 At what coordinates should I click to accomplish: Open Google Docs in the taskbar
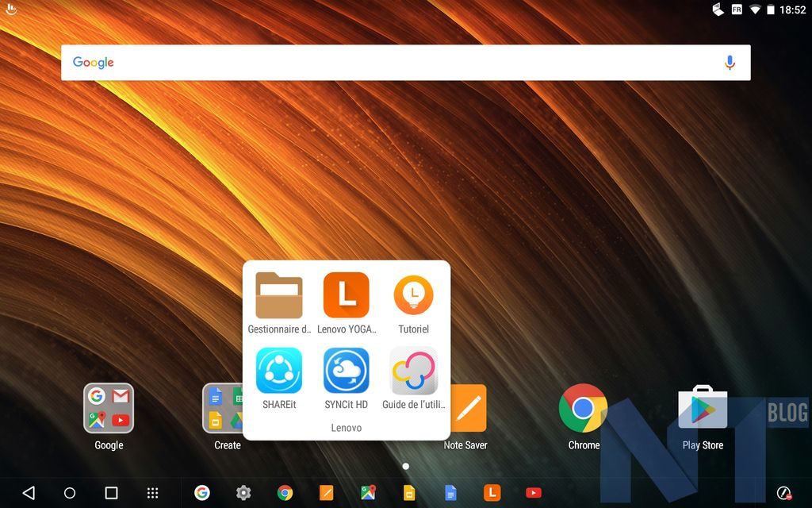coord(450,492)
